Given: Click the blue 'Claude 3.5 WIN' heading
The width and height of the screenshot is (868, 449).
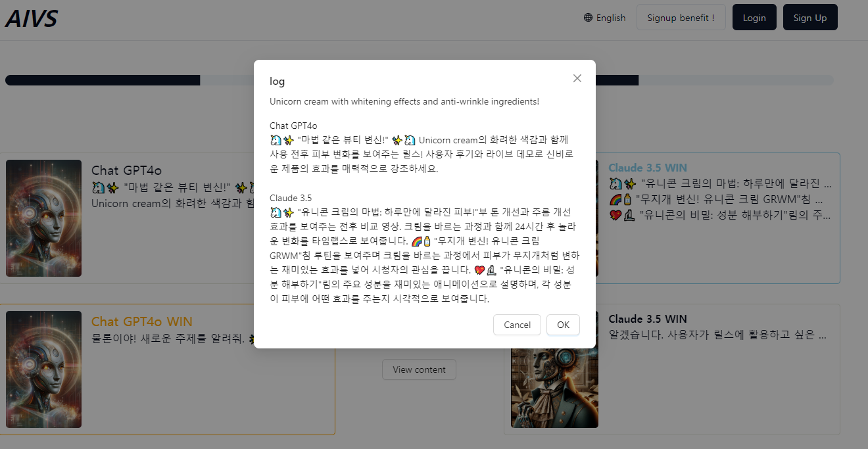Looking at the screenshot, I should click(x=648, y=168).
